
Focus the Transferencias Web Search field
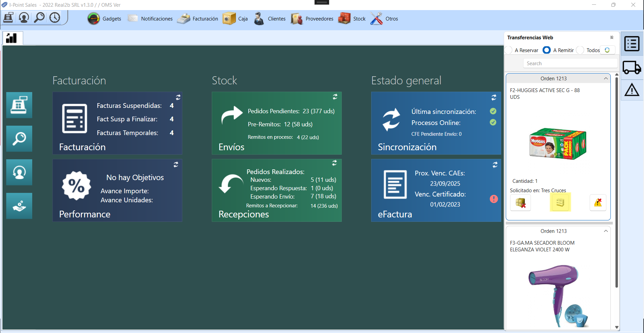[570, 64]
